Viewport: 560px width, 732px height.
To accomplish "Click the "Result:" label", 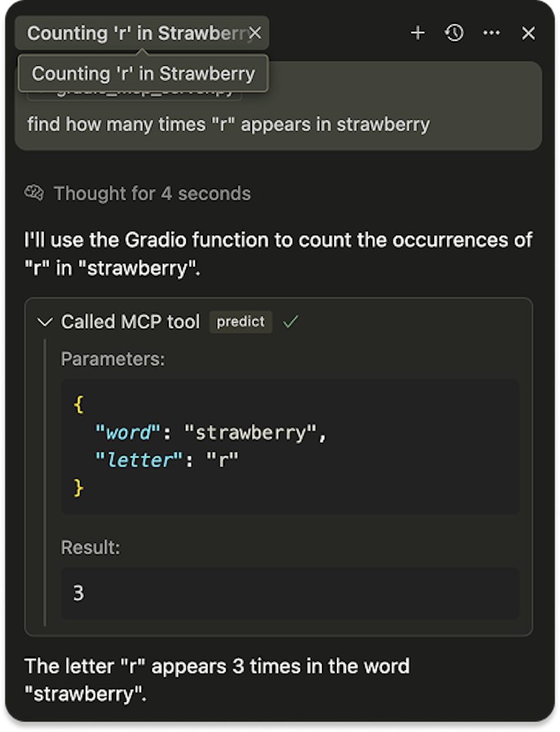I will 90,548.
